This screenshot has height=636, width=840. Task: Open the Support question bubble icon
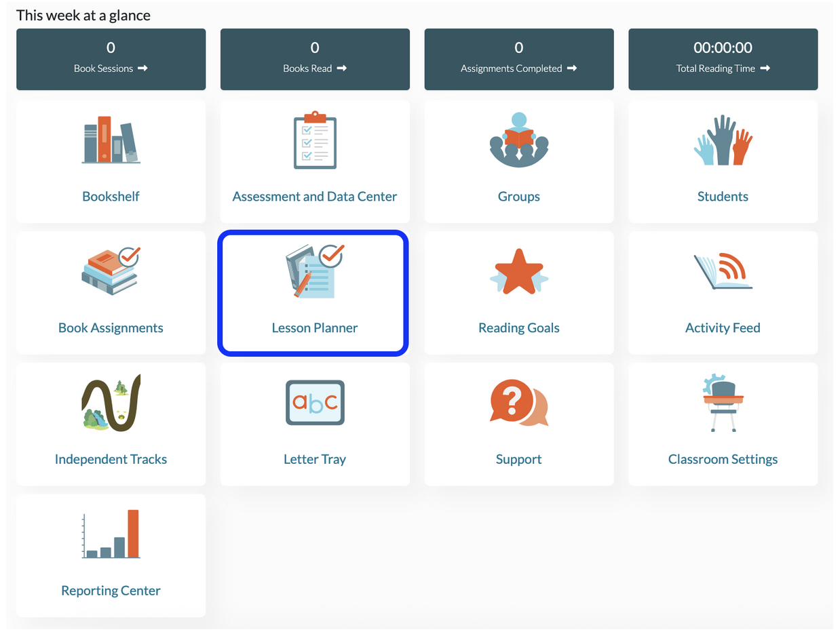pos(519,402)
